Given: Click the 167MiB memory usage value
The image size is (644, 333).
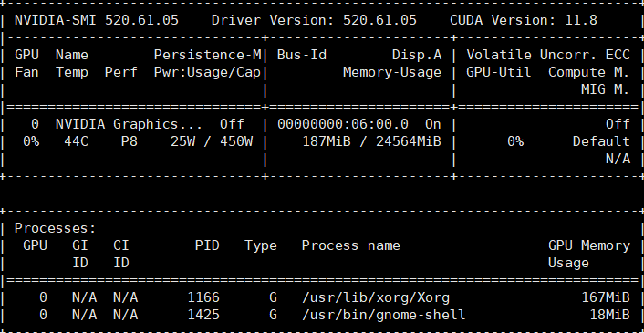Looking at the screenshot, I should pyautogui.click(x=606, y=297).
